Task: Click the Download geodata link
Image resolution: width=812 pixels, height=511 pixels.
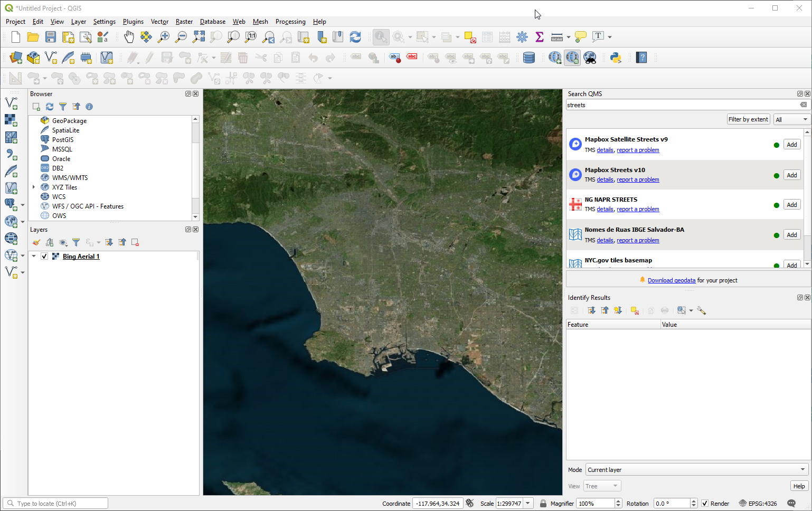Action: [671, 280]
